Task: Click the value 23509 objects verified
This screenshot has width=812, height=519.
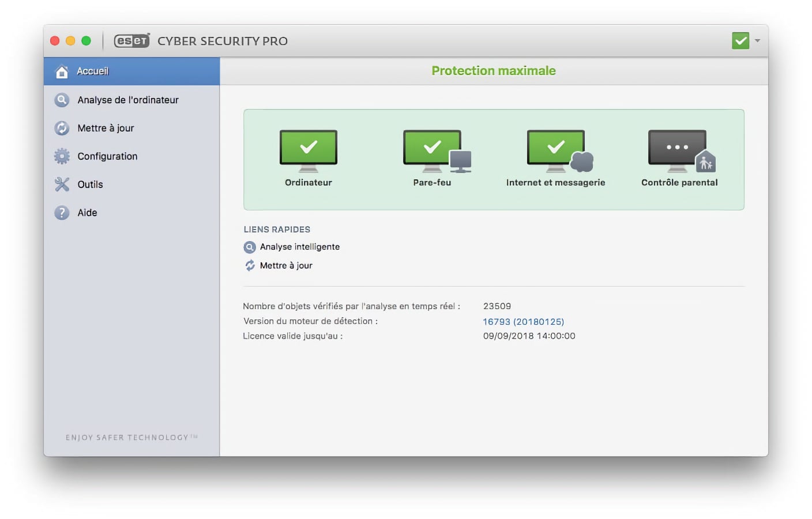Action: click(x=497, y=306)
